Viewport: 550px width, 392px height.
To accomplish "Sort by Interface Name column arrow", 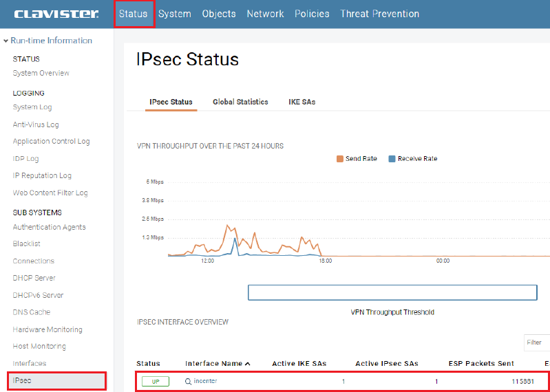I will coord(248,364).
